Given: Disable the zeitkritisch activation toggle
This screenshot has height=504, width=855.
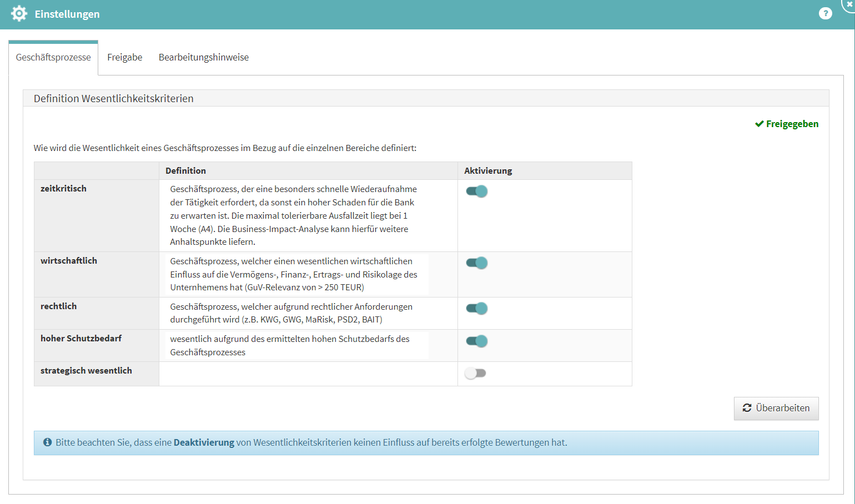Looking at the screenshot, I should click(x=476, y=191).
